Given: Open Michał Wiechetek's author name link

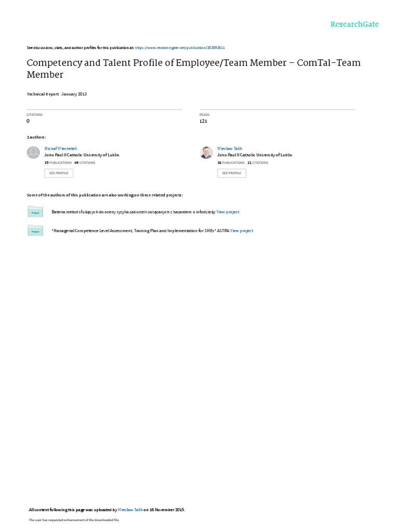Looking at the screenshot, I should 61,149.
